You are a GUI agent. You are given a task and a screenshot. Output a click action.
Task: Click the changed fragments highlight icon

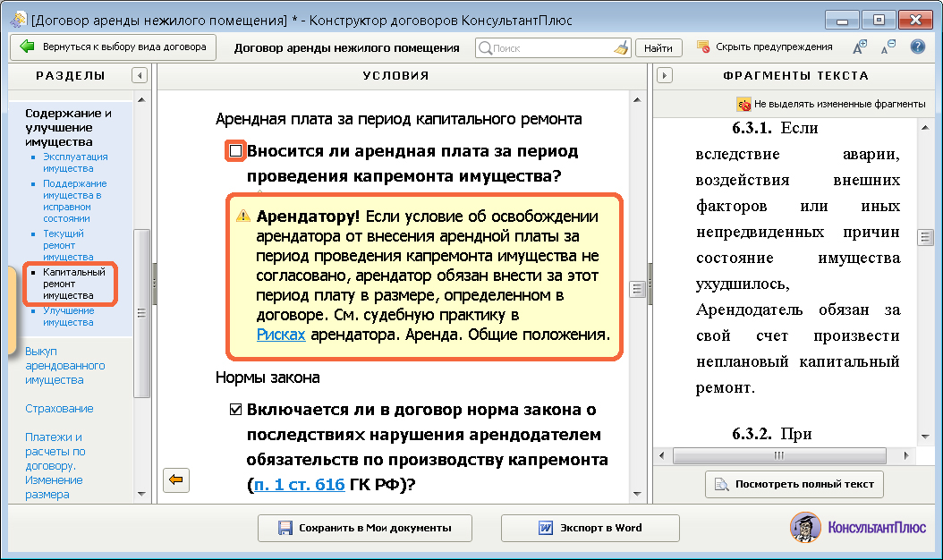pyautogui.click(x=744, y=104)
